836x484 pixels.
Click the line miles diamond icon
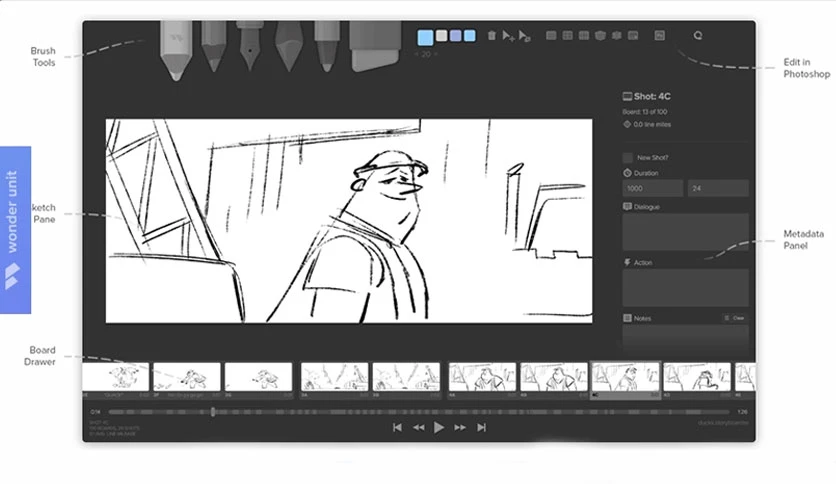pyautogui.click(x=627, y=124)
